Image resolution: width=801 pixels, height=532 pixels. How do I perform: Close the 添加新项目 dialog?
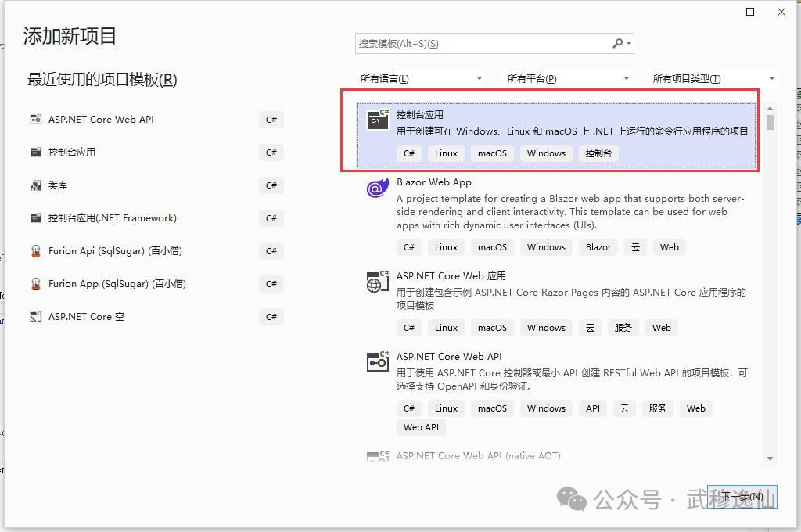[x=781, y=12]
